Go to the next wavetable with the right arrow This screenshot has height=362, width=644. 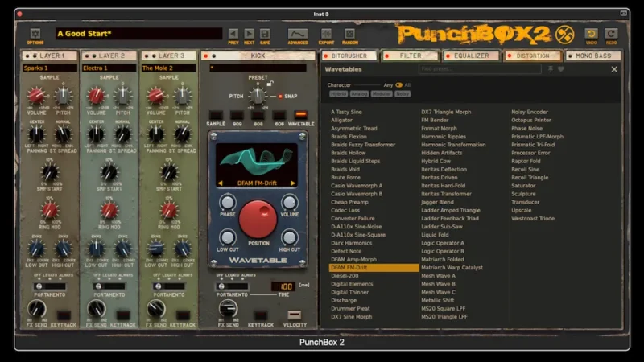click(x=293, y=183)
